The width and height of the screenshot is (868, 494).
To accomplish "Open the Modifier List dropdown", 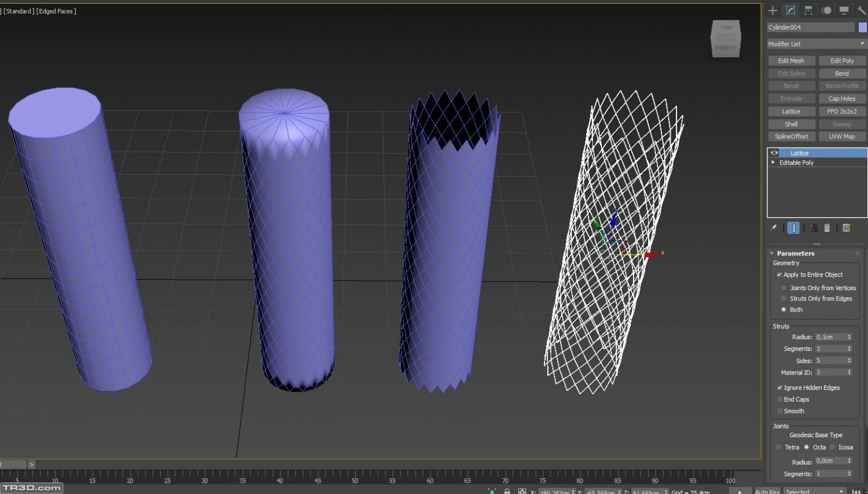I will (x=816, y=44).
